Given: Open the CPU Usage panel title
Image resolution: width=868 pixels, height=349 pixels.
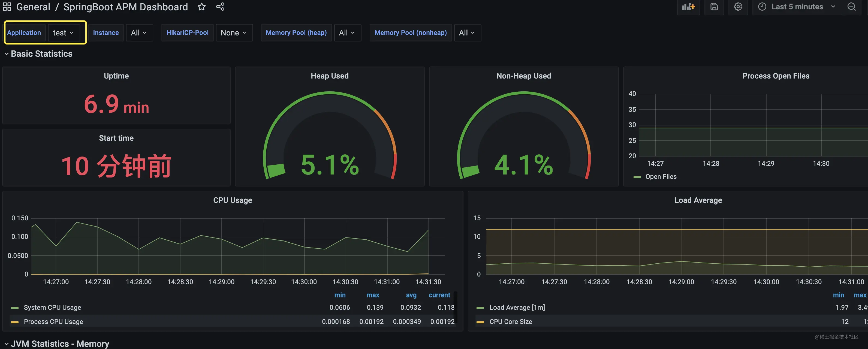Looking at the screenshot, I should [x=233, y=200].
